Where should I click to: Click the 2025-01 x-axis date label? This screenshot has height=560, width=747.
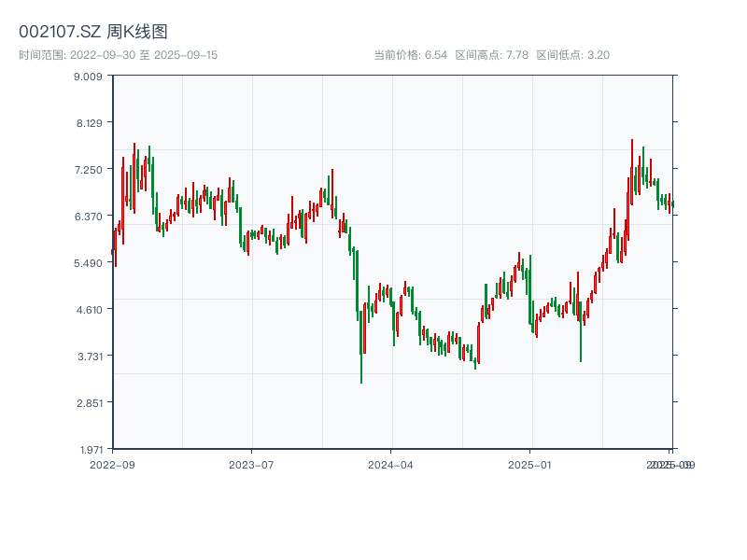(531, 464)
